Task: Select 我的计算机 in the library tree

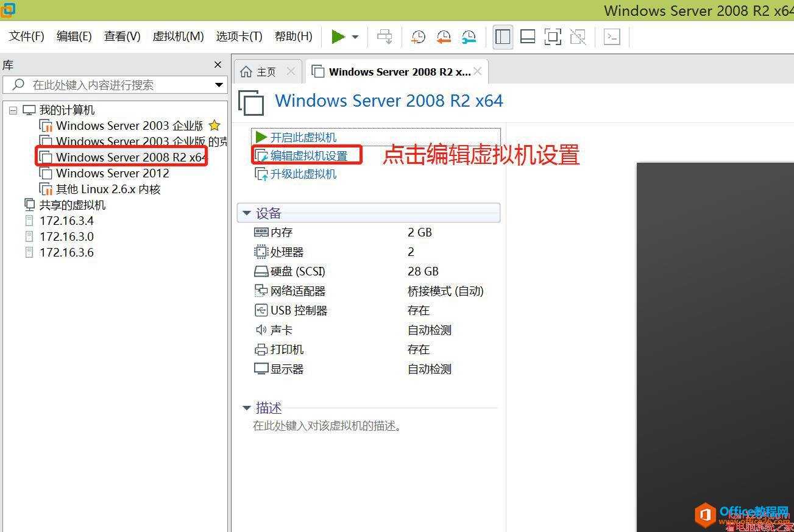Action: [x=67, y=110]
